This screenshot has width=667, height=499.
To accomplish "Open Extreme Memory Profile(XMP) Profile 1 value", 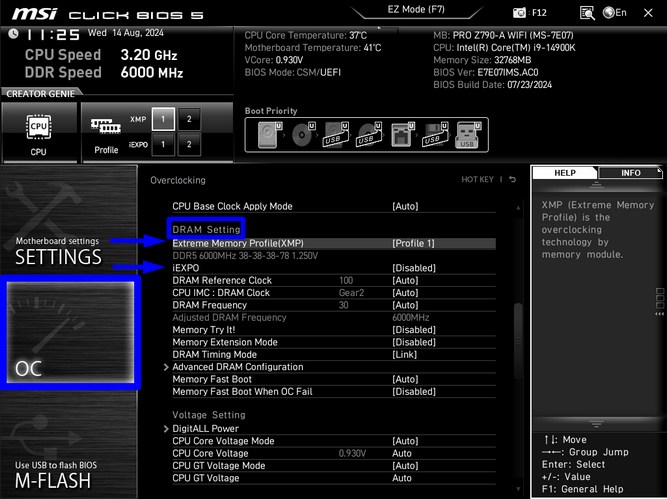I will [413, 243].
